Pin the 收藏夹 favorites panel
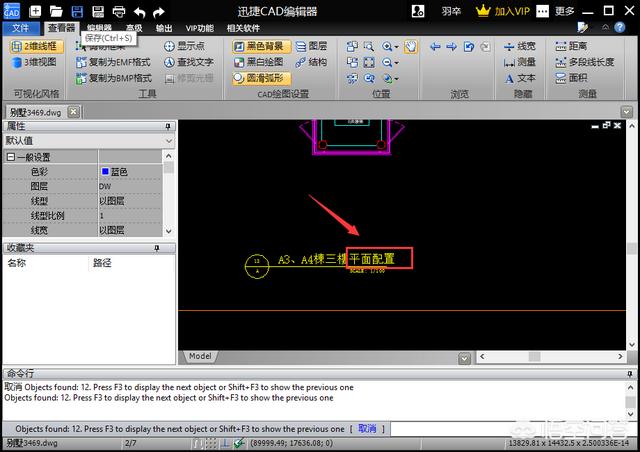Image resolution: width=640 pixels, height=452 pixels. [x=157, y=248]
